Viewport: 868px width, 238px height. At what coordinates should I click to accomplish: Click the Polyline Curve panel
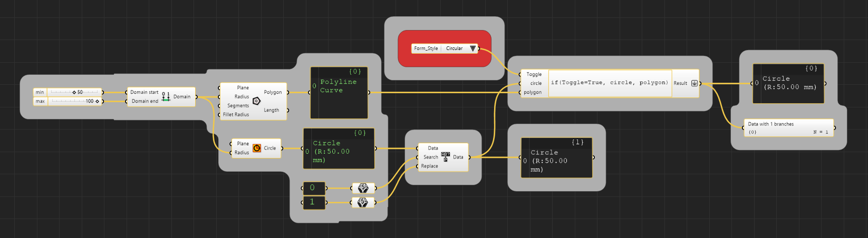339,93
